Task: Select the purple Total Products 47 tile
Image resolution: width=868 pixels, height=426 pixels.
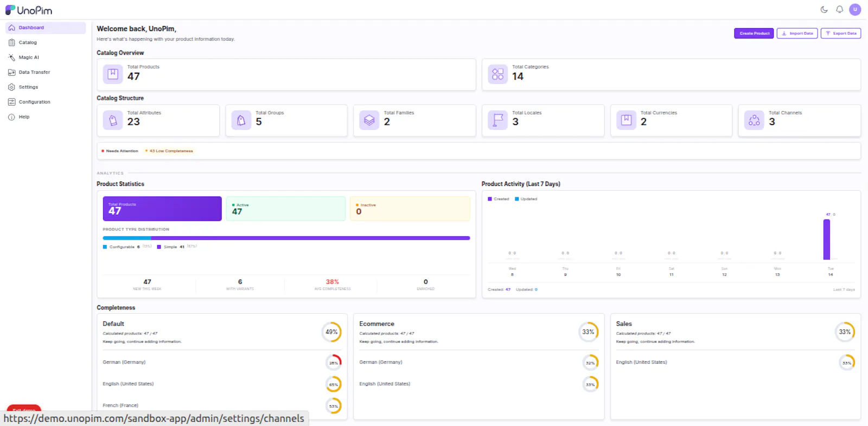Action: click(162, 209)
